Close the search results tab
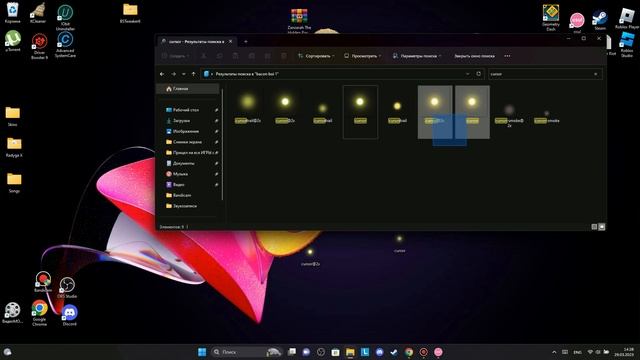Viewport: 640px width, 360px height. (231, 41)
